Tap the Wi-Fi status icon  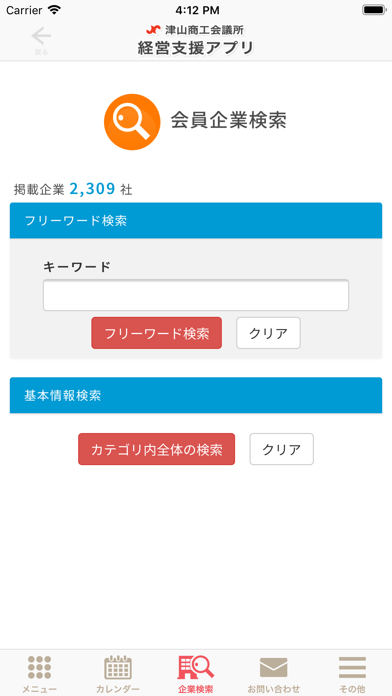point(54,10)
